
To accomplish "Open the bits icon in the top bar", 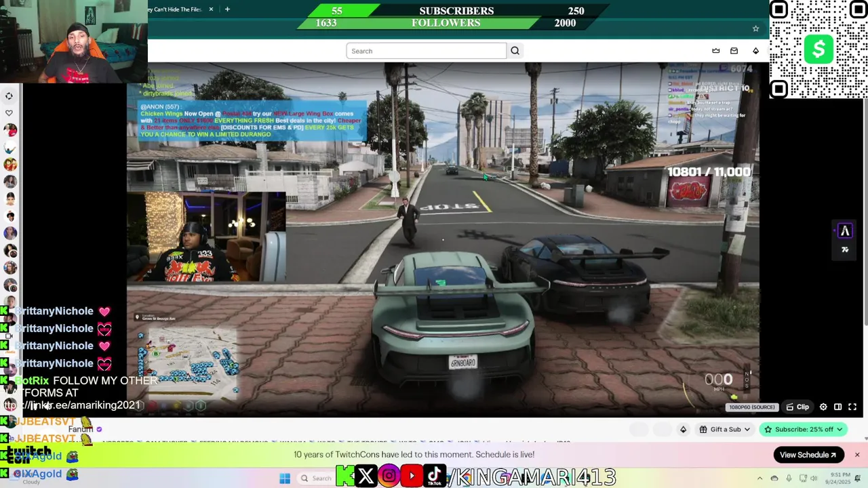I will click(755, 51).
